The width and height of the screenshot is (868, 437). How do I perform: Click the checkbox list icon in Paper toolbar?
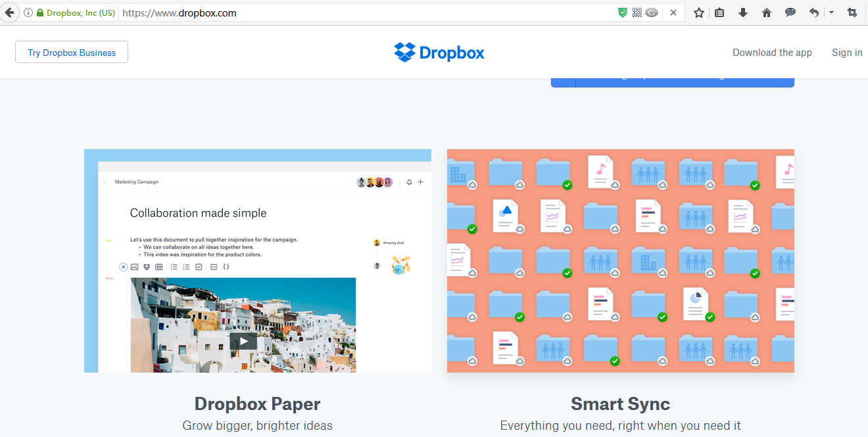click(x=199, y=267)
